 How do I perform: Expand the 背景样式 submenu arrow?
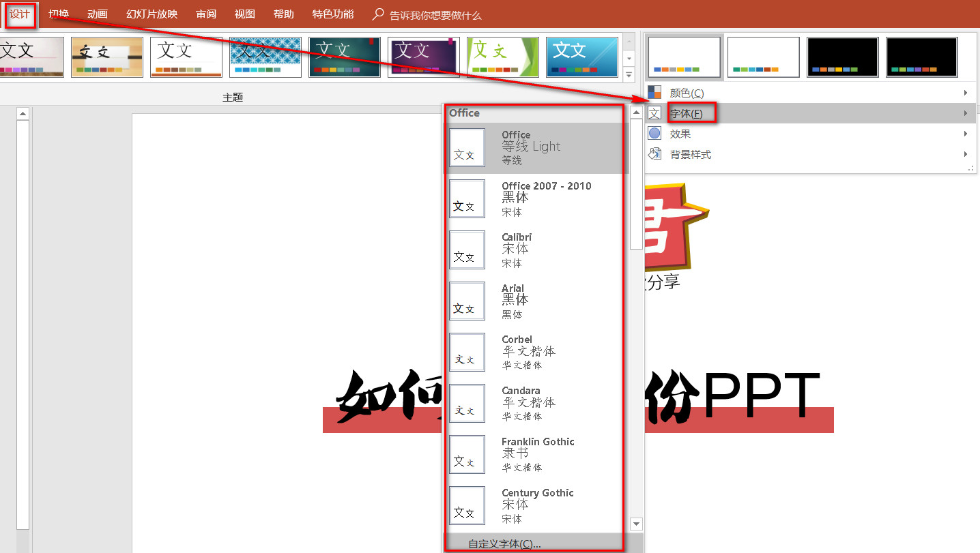click(x=965, y=154)
